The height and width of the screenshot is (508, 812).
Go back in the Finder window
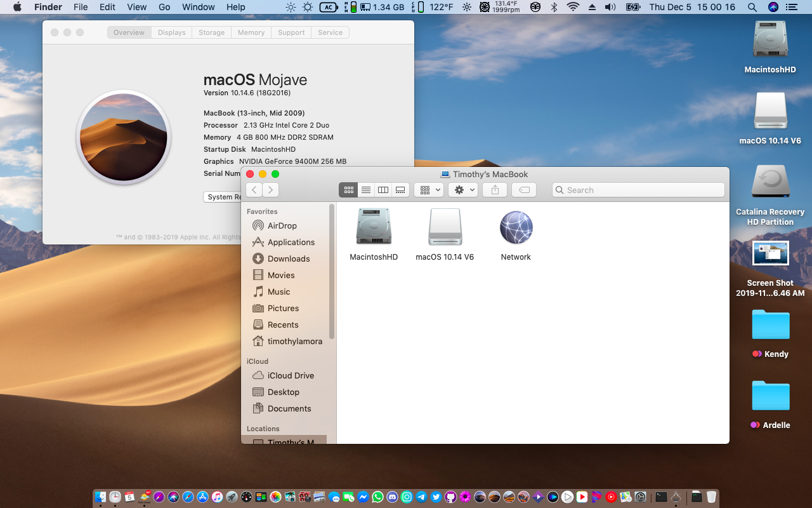(x=254, y=190)
